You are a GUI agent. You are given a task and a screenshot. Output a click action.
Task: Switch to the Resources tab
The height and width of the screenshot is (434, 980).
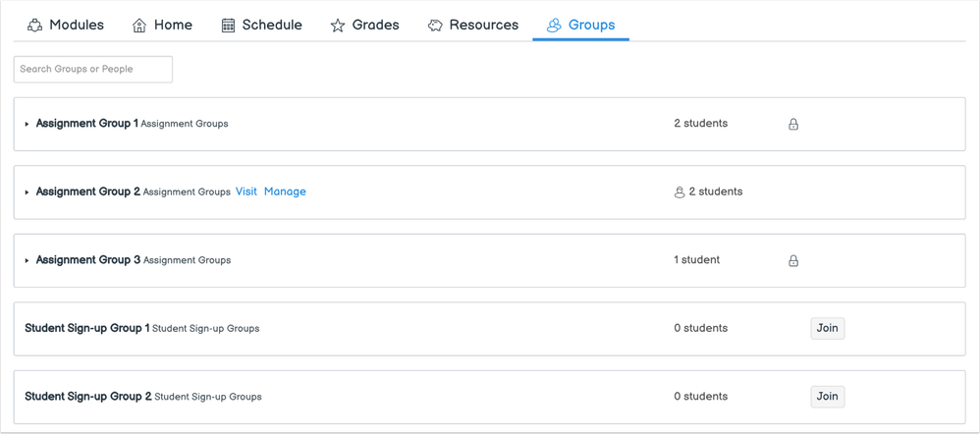(x=473, y=26)
